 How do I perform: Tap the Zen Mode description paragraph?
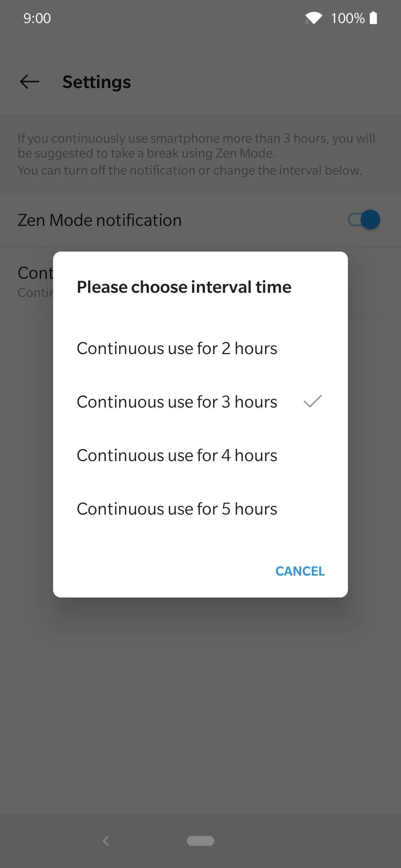click(x=197, y=154)
